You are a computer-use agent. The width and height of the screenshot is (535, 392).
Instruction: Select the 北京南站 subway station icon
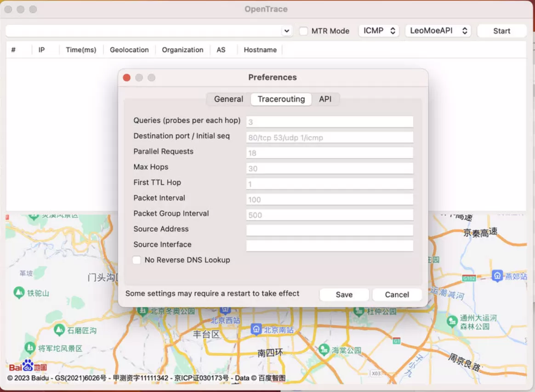pyautogui.click(x=256, y=329)
